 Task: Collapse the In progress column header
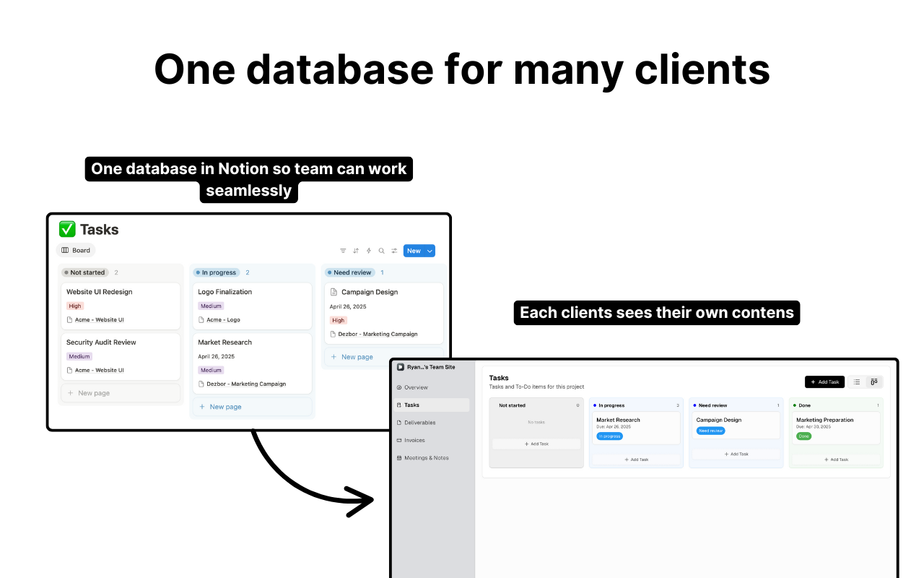click(217, 272)
